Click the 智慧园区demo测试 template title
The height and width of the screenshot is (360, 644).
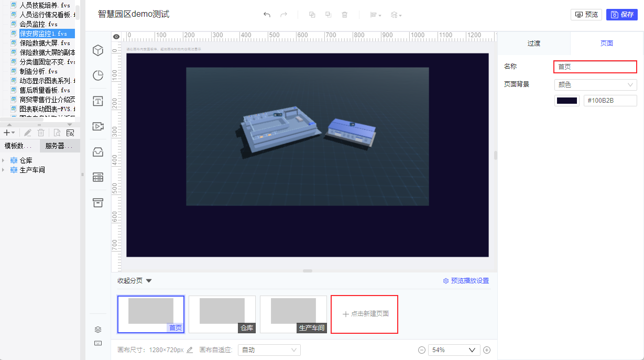click(134, 14)
